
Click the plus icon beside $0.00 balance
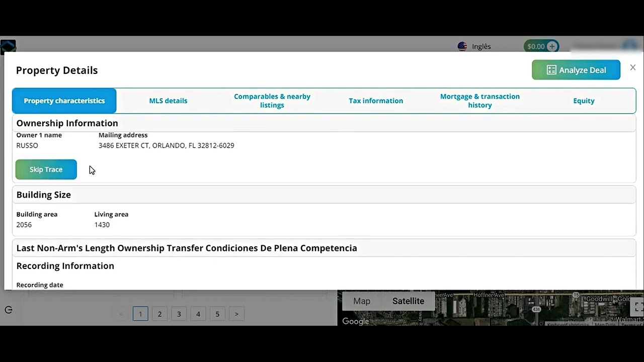tap(552, 46)
